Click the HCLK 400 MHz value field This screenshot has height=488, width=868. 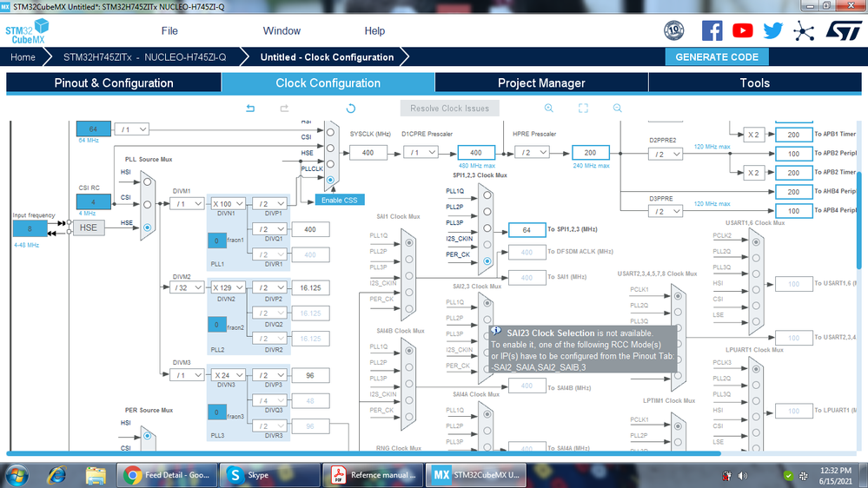click(476, 152)
